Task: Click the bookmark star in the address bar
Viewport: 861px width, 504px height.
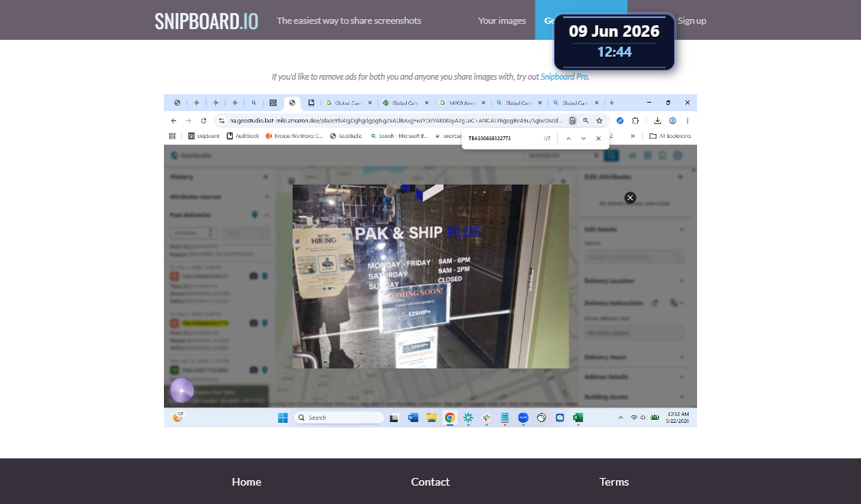Action: [600, 121]
